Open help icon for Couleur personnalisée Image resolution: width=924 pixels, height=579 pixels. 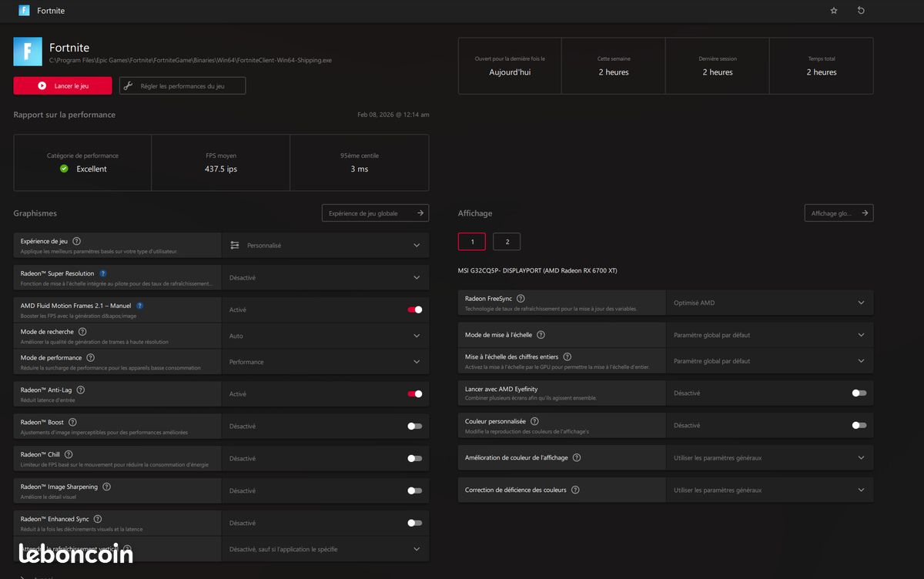[x=534, y=422]
